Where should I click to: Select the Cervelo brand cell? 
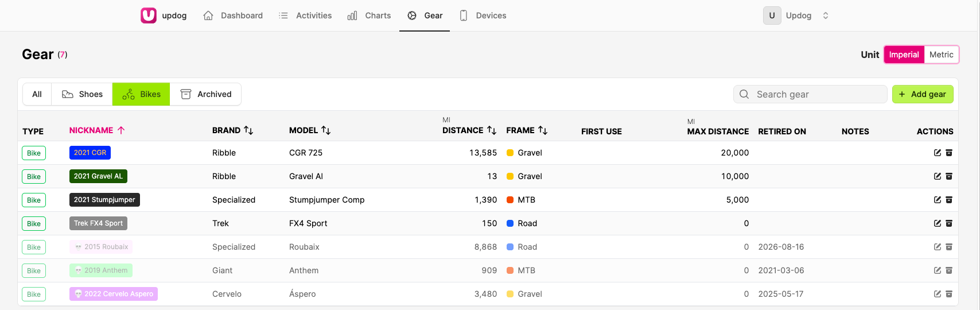[227, 294]
